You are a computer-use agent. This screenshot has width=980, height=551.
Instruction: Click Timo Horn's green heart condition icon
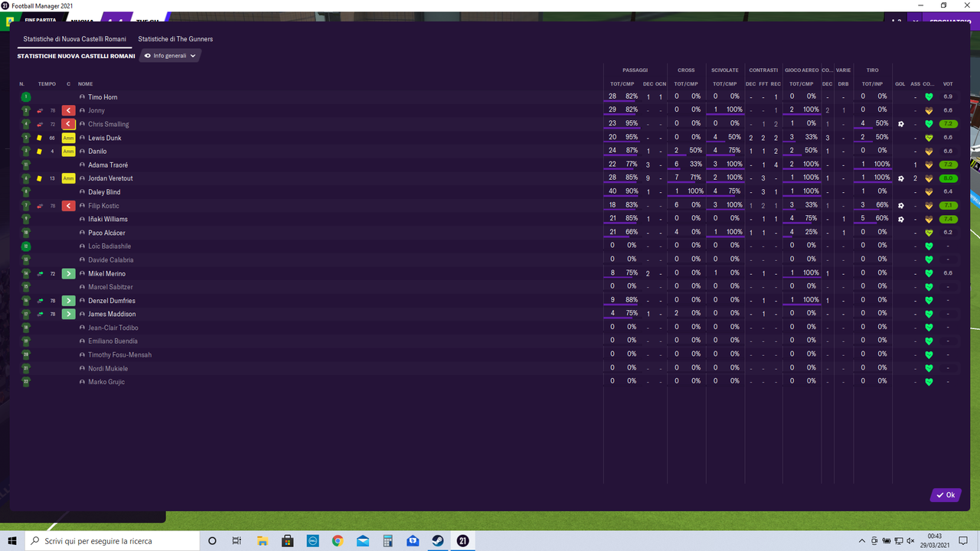pos(929,97)
